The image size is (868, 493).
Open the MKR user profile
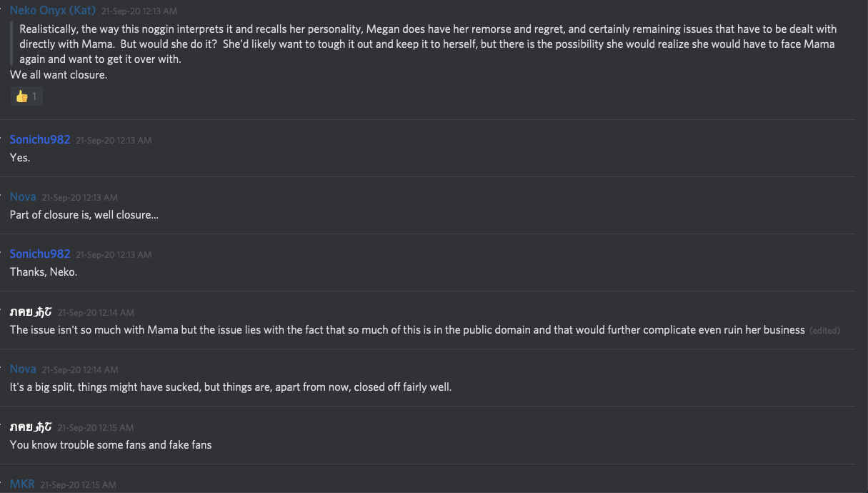pos(22,484)
